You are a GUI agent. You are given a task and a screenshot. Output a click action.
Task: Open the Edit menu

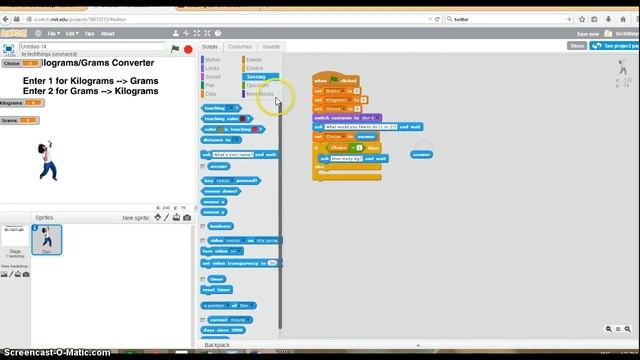click(x=72, y=33)
